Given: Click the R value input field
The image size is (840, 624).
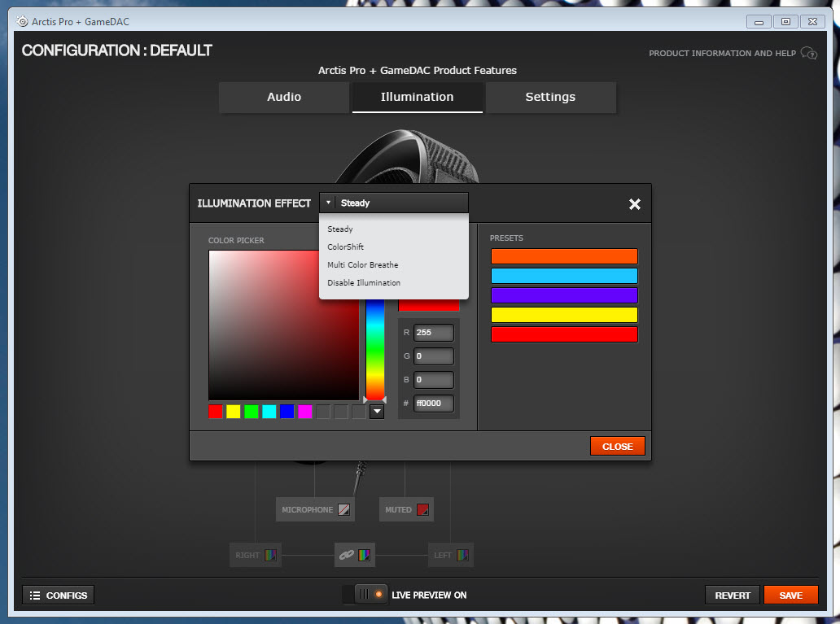Looking at the screenshot, I should point(433,332).
